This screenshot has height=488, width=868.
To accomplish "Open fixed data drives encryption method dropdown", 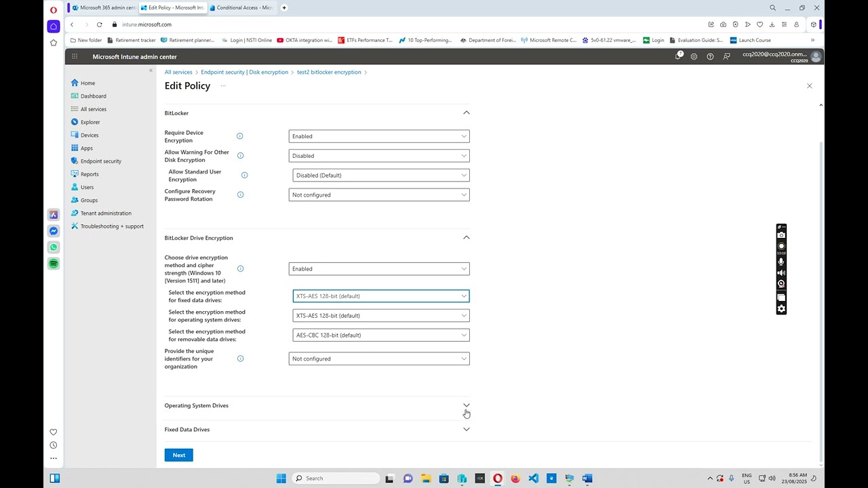I will (x=381, y=296).
